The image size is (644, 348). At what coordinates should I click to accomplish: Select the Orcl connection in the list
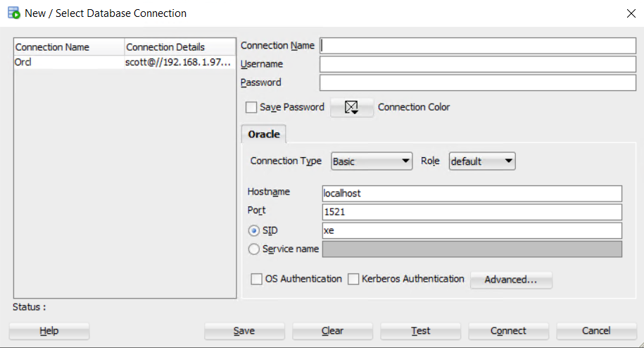[69, 62]
